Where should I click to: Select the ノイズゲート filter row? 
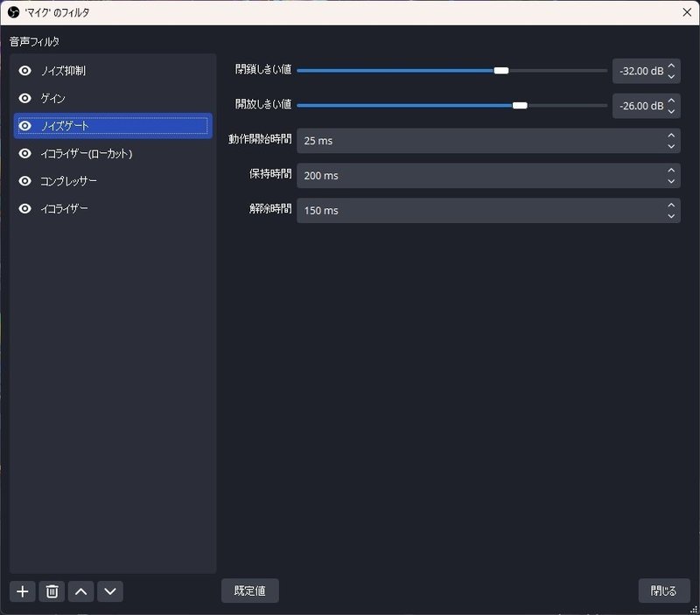click(x=113, y=126)
